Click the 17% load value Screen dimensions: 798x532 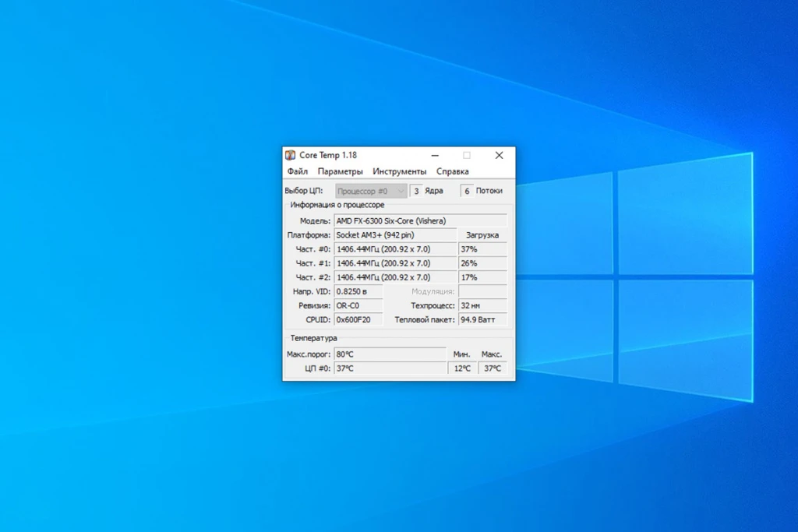[x=482, y=278]
